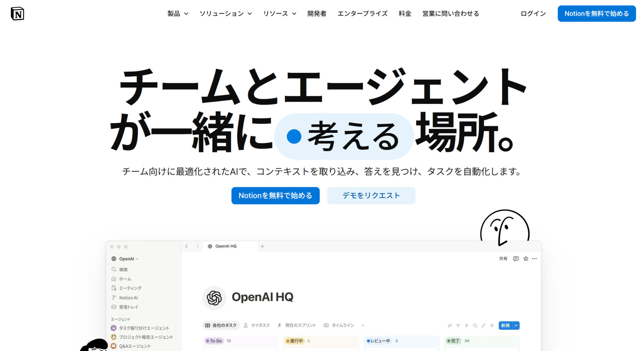The width and height of the screenshot is (644, 351).
Task: Click the view settings sliders icon
Action: 492,326
